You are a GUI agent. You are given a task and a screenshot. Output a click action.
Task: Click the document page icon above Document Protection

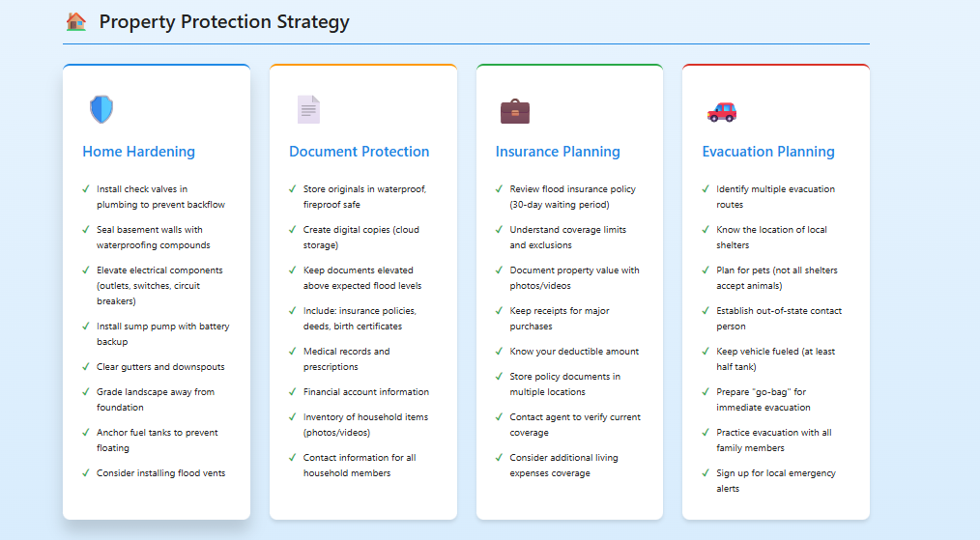[308, 109]
